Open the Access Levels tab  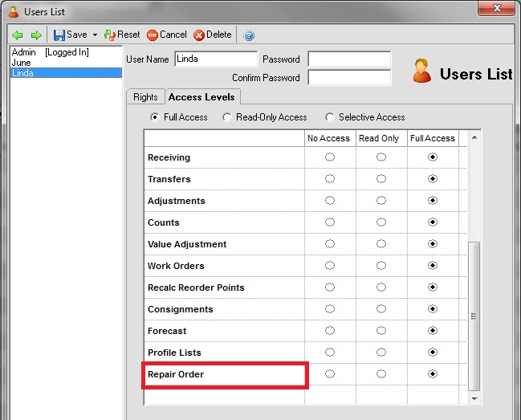click(201, 97)
